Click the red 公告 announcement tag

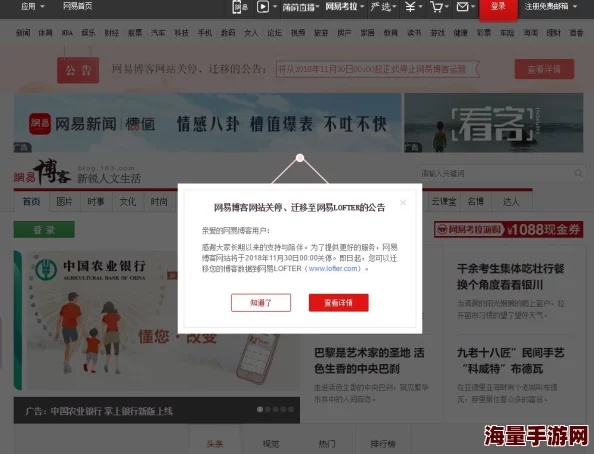point(78,70)
